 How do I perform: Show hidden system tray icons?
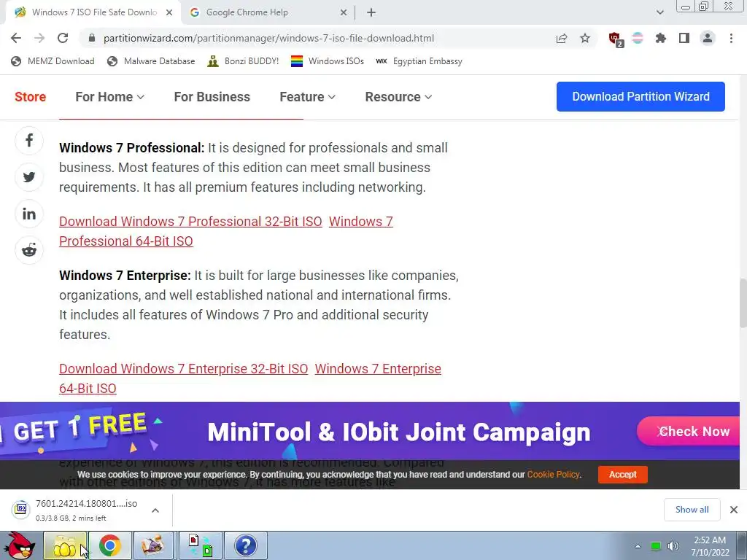(x=638, y=546)
